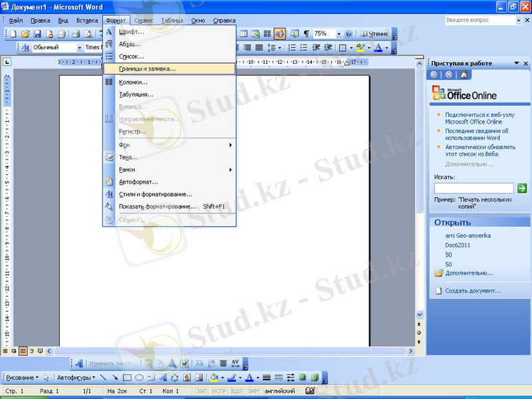Open the zoom percentage dropdown
The height and width of the screenshot is (399, 532).
(338, 34)
